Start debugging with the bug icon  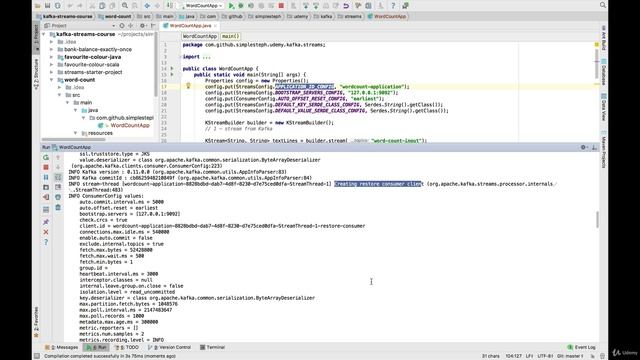tap(241, 6)
